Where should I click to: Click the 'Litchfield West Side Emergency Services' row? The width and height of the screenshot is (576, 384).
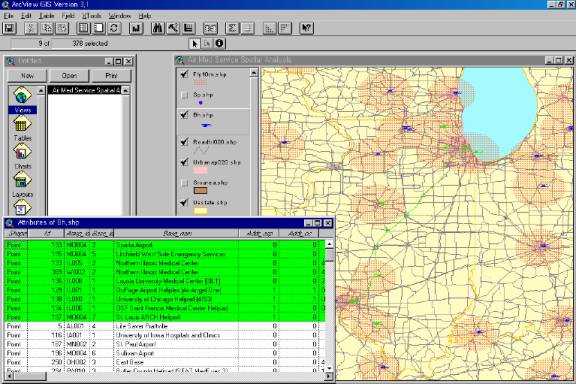pyautogui.click(x=165, y=254)
